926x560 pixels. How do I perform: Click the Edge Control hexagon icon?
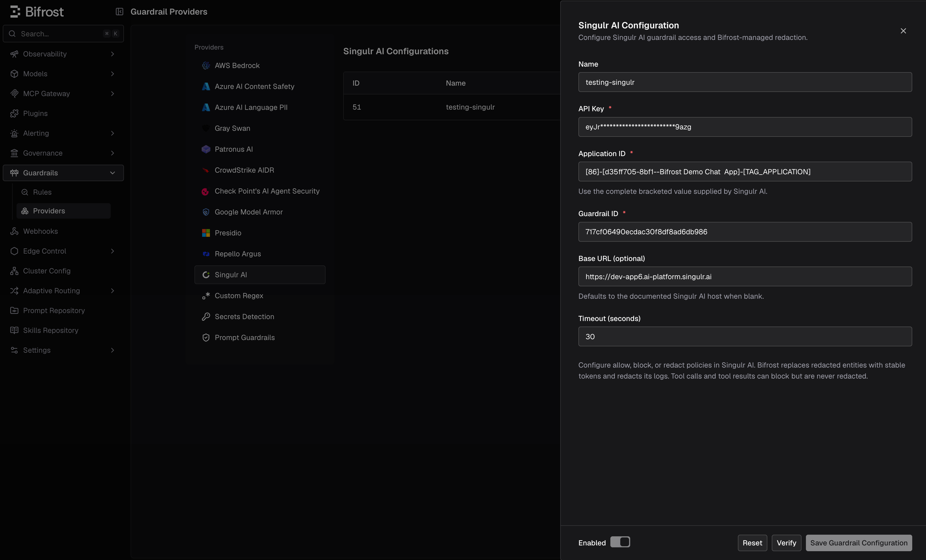point(14,251)
